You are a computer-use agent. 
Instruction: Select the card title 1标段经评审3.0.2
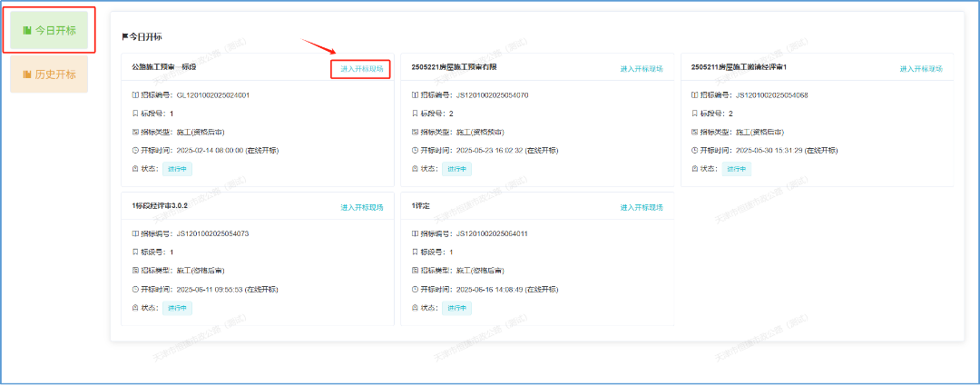160,205
